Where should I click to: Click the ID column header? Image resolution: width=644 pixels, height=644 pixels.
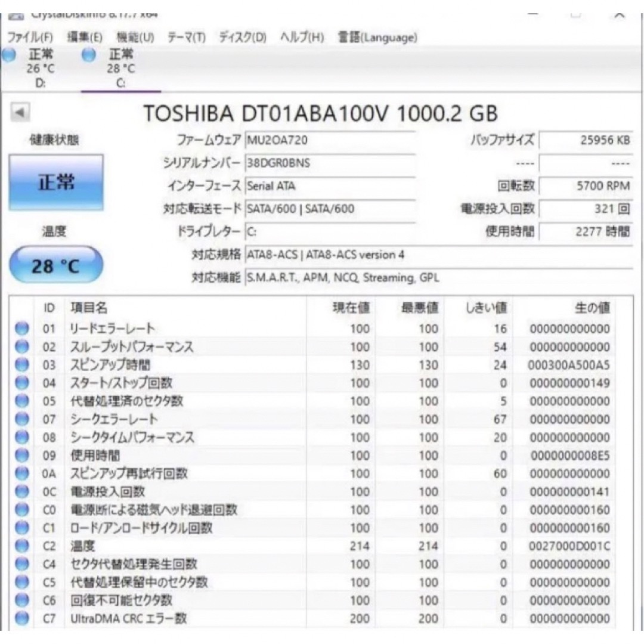(49, 308)
